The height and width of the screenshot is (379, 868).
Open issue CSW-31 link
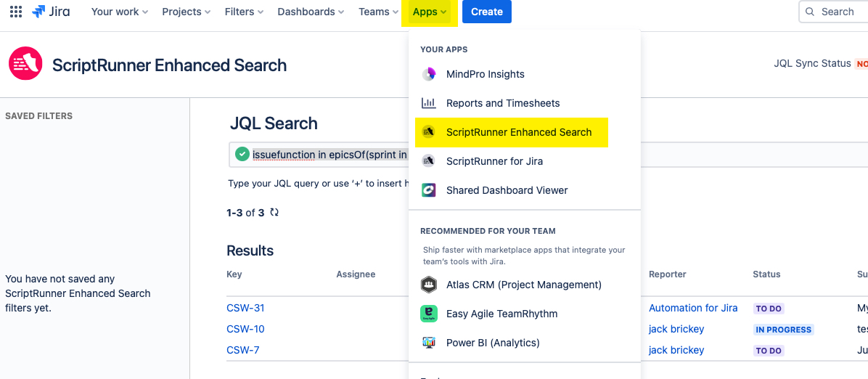coord(245,308)
